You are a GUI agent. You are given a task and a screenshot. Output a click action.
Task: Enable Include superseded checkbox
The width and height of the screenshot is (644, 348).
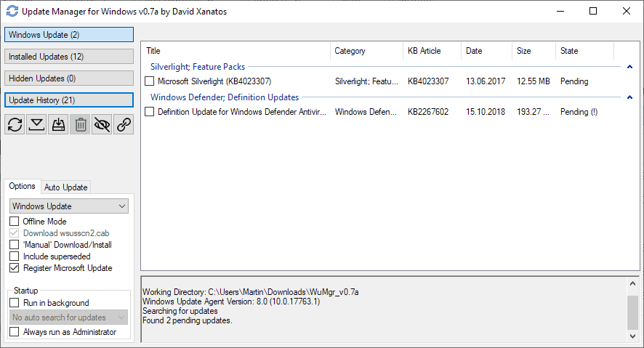click(15, 256)
